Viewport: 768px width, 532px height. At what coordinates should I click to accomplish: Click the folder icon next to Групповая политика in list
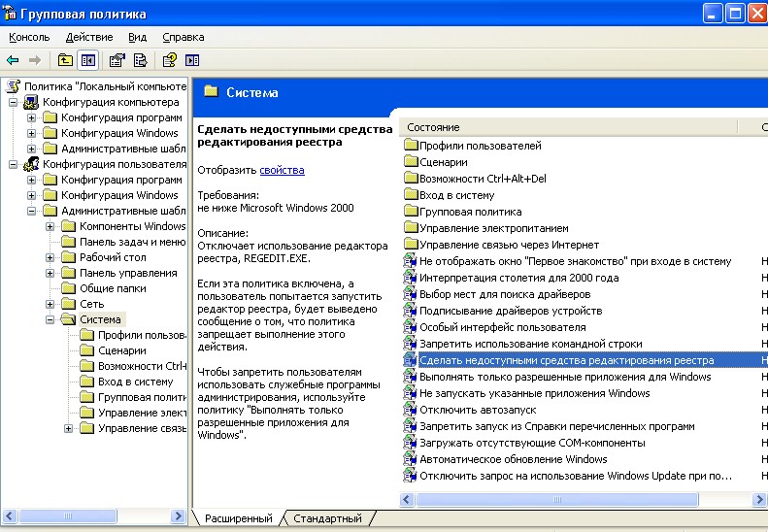410,212
